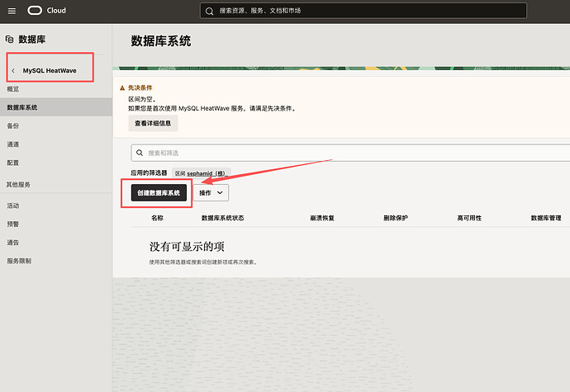This screenshot has width=570, height=392.
Task: Open 配置 sidebar item
Action: (13, 163)
